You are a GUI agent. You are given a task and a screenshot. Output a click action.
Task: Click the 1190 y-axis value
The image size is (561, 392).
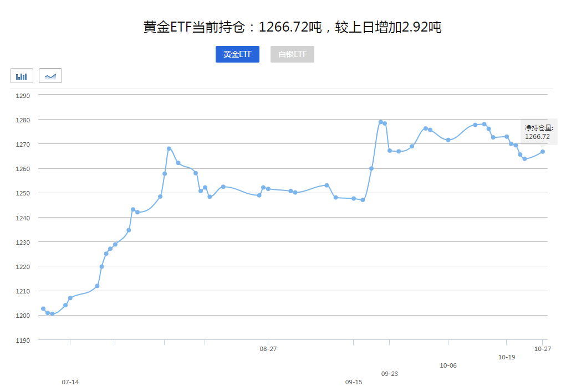[x=23, y=341]
